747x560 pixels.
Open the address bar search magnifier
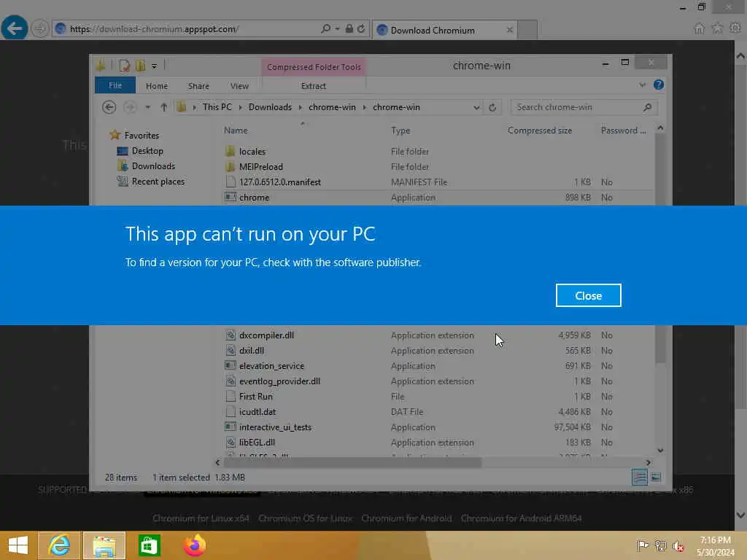pyautogui.click(x=326, y=28)
